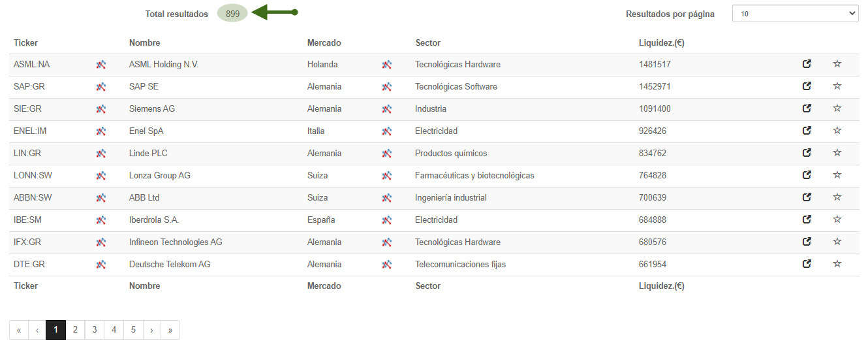
Task: Click the 899 total results badge
Action: click(x=232, y=14)
